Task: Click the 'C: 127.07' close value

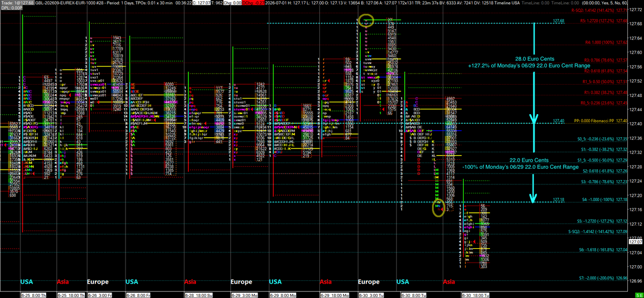Action: click(200, 3)
